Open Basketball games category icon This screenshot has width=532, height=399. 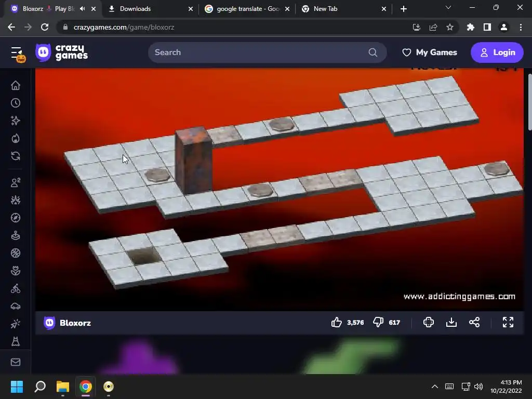[16, 253]
